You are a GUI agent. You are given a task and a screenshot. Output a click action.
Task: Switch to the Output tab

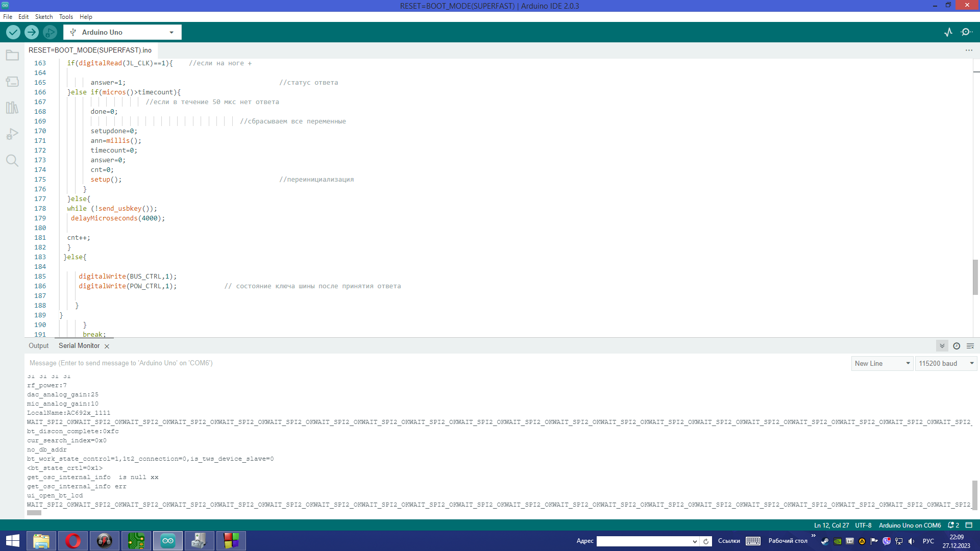coord(39,346)
